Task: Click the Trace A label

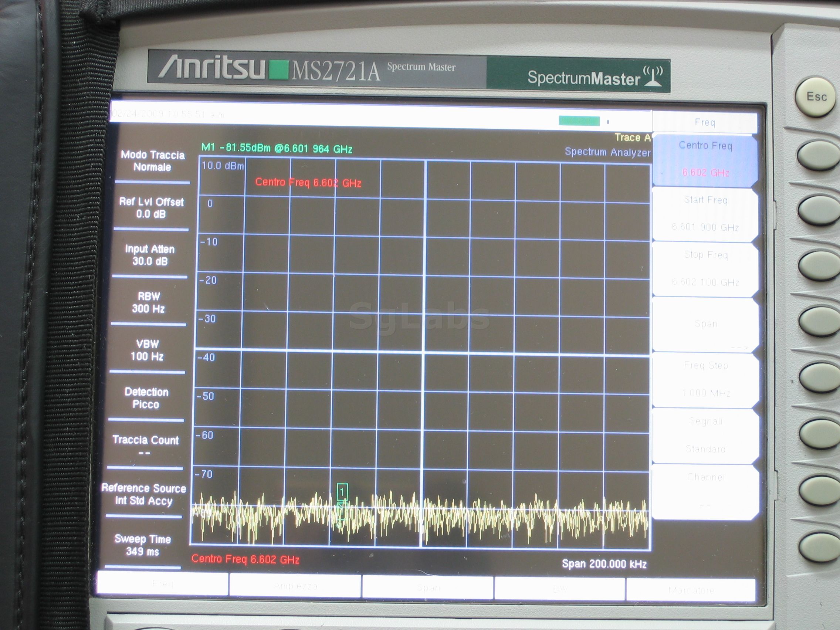Action: click(632, 137)
